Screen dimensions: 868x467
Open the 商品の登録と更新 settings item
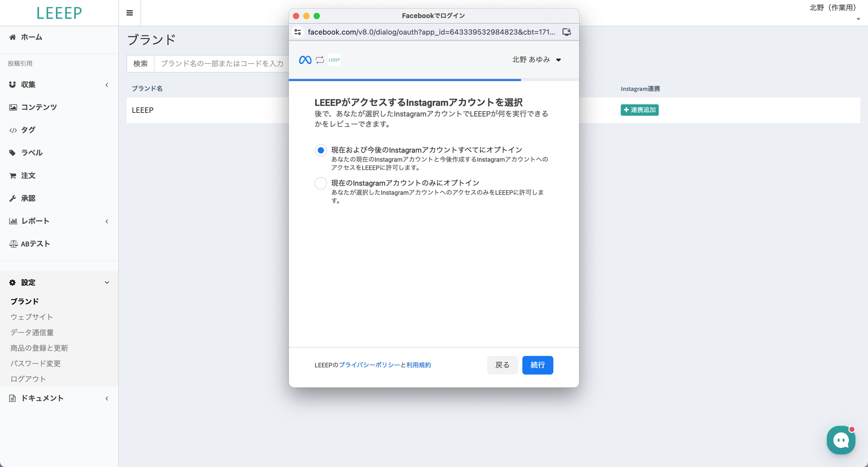[39, 348]
